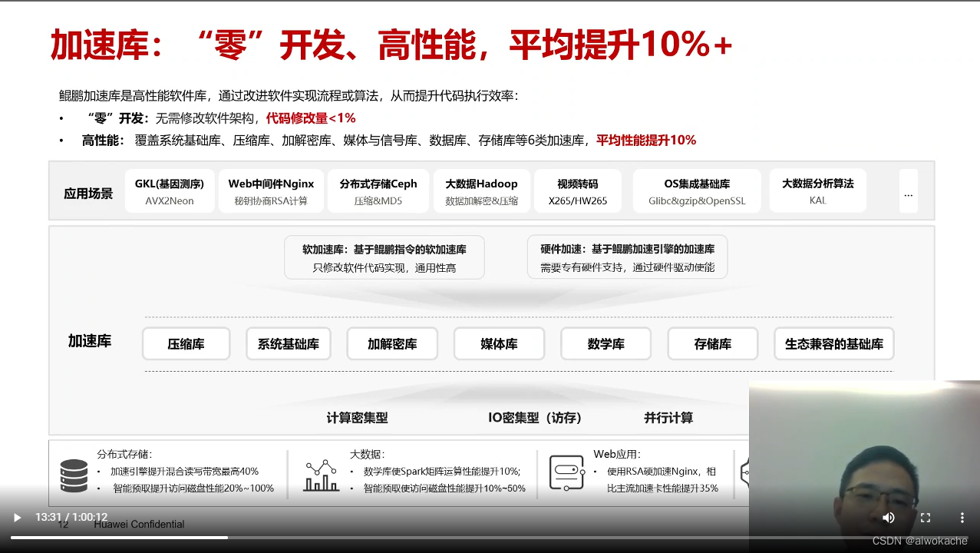This screenshot has width=980, height=553.
Task: Click the 生态兼容的基础库 box
Action: point(834,344)
